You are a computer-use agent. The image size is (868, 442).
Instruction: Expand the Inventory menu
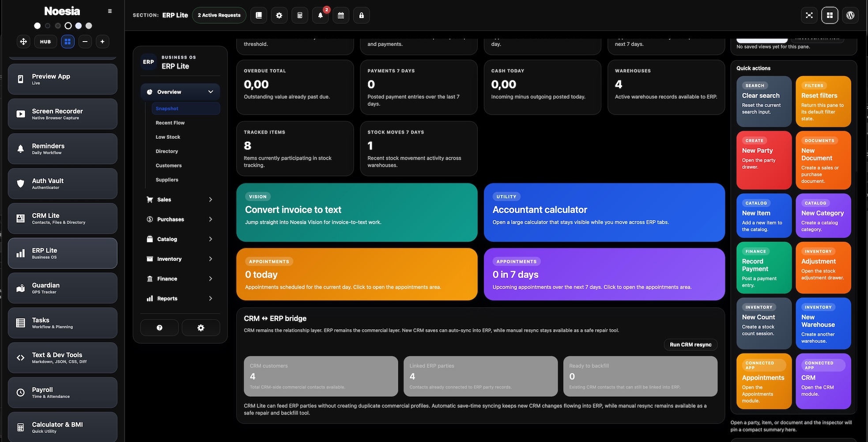(x=180, y=259)
